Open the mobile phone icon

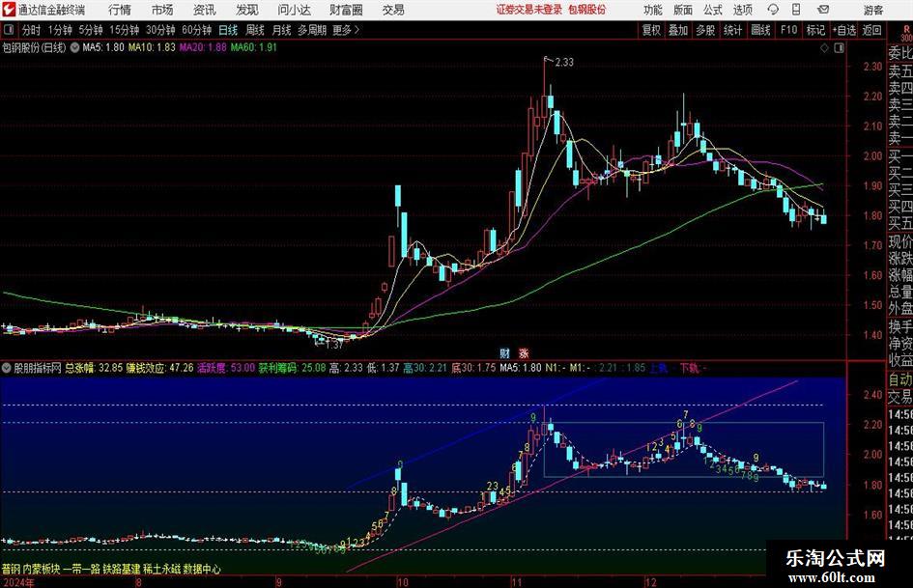tap(796, 10)
